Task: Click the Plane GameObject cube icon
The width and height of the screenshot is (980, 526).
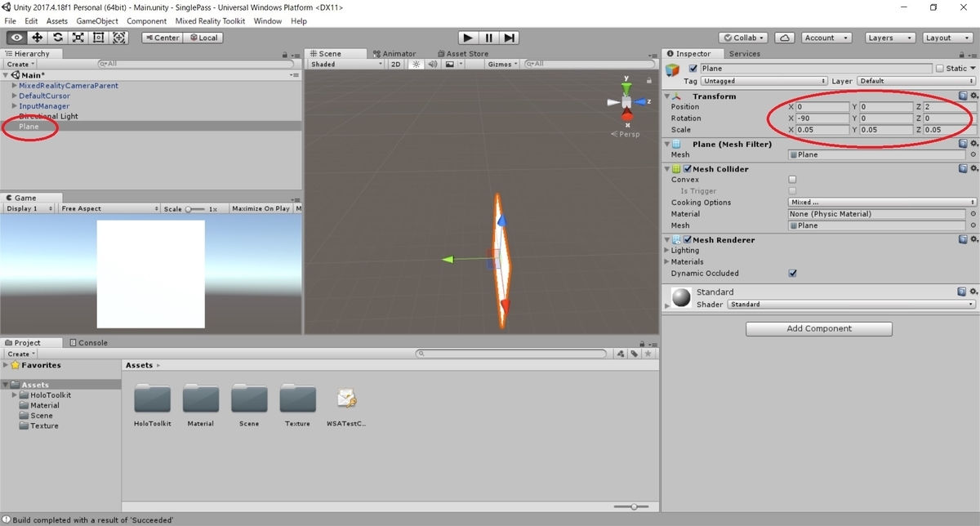Action: 673,71
